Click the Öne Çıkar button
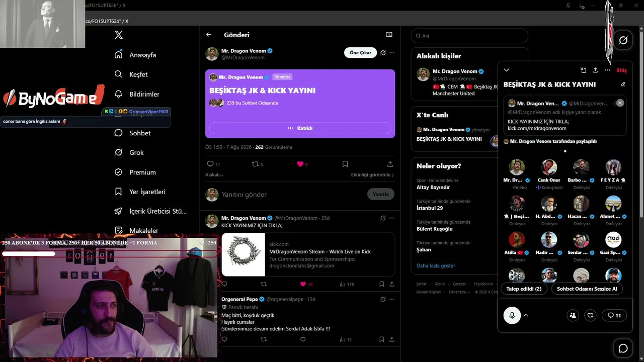 coord(360,53)
